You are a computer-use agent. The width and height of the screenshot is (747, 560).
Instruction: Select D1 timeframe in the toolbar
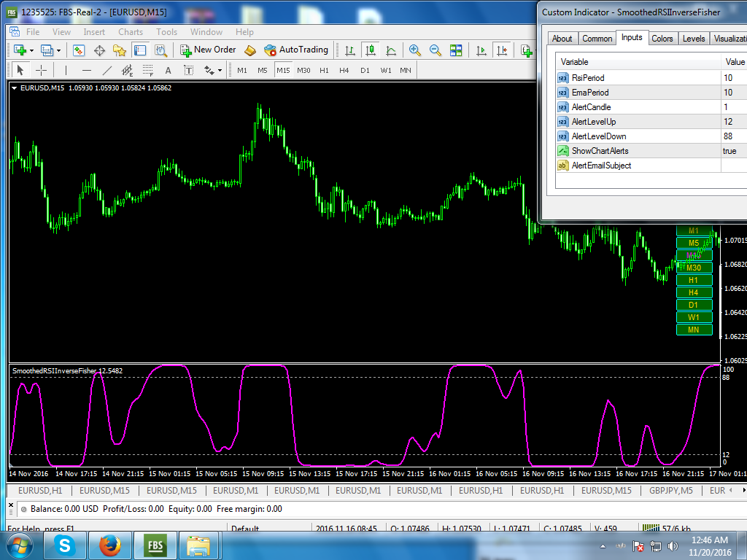[x=365, y=71]
